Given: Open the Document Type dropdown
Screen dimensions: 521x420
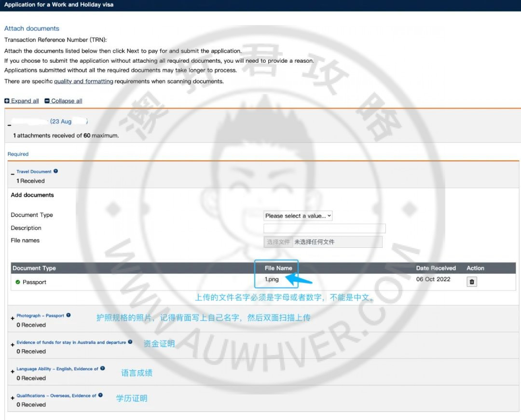Looking at the screenshot, I should pos(298,216).
